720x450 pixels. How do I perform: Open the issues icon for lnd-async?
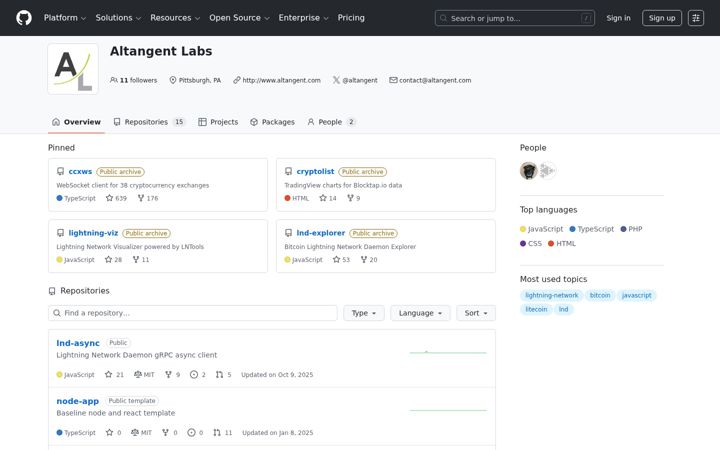click(x=194, y=375)
